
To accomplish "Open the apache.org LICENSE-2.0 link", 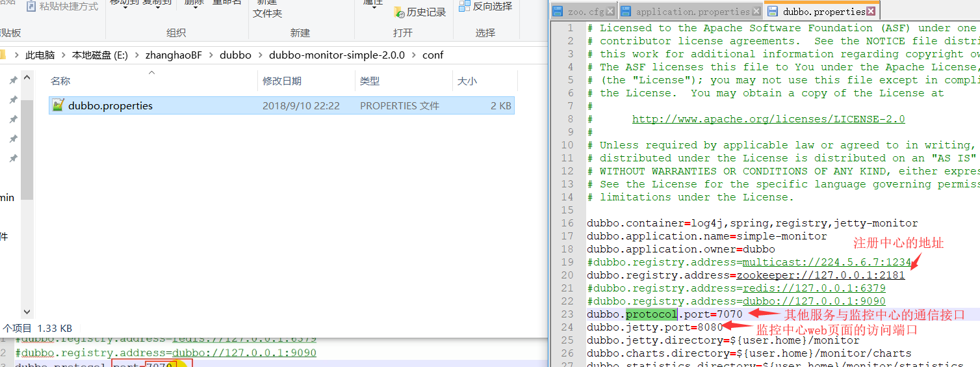I will click(x=768, y=119).
